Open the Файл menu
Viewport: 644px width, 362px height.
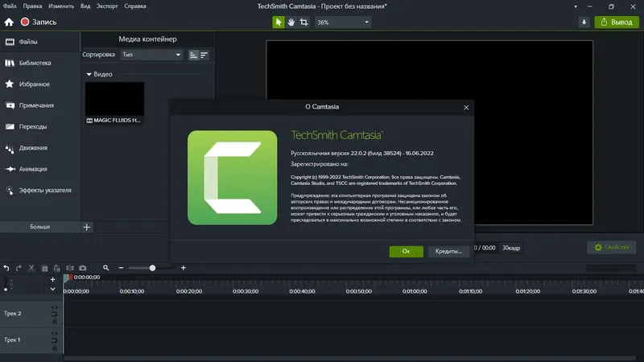coord(10,6)
